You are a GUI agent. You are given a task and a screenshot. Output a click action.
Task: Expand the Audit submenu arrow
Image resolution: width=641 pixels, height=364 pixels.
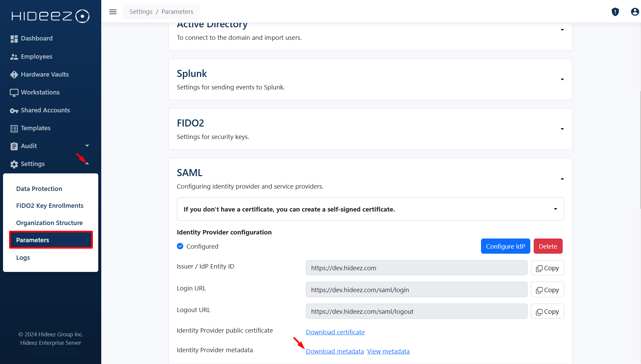[87, 146]
